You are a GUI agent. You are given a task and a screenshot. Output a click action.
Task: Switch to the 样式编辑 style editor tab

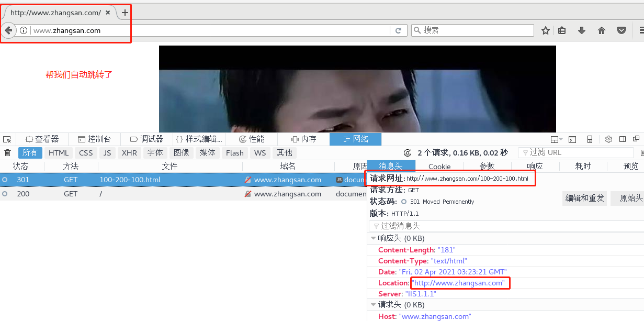[199, 139]
